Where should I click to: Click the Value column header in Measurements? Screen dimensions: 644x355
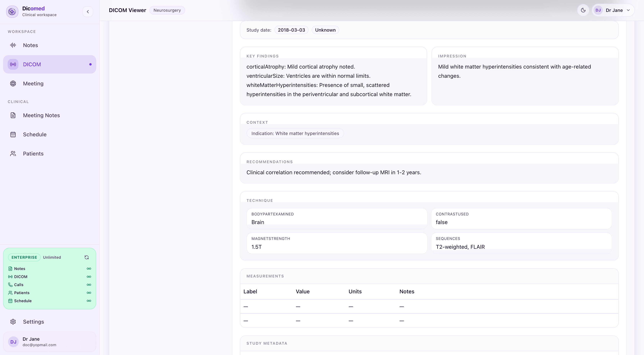click(x=303, y=292)
